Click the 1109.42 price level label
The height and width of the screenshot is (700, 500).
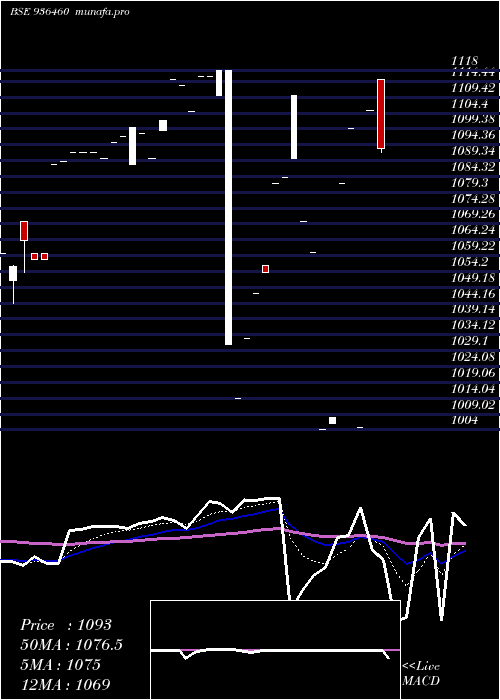[473, 88]
